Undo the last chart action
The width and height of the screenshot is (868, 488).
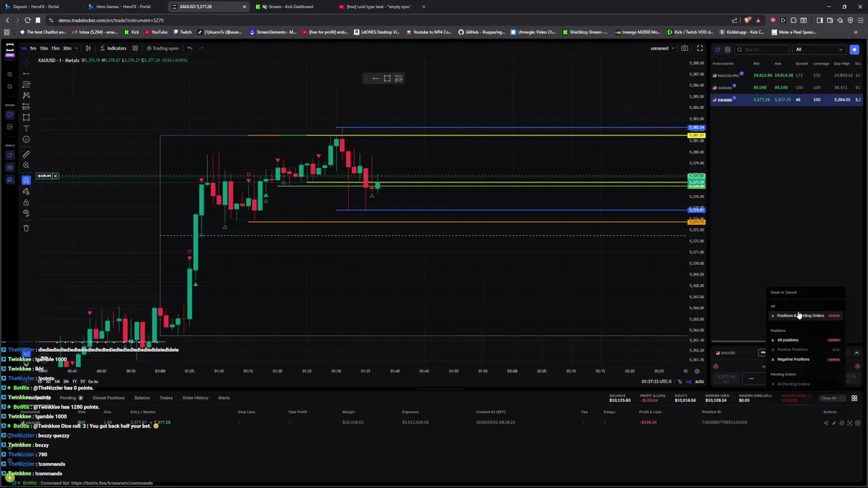click(190, 48)
